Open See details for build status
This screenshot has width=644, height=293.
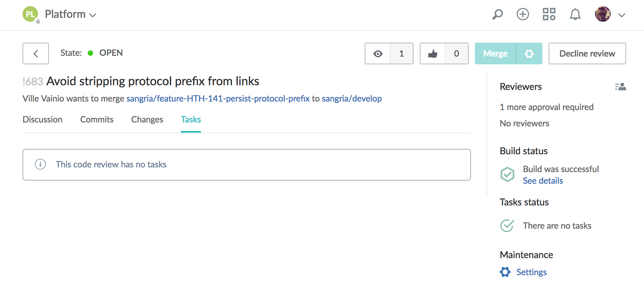click(x=543, y=181)
